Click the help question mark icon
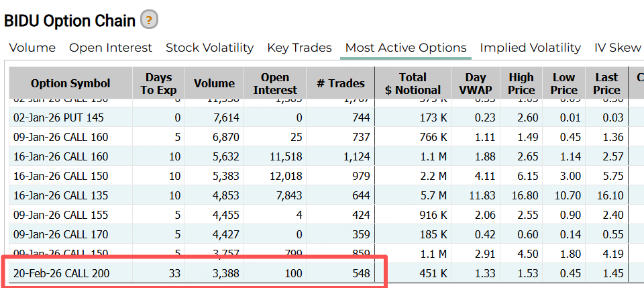This screenshot has width=644, height=288. pyautogui.click(x=149, y=20)
